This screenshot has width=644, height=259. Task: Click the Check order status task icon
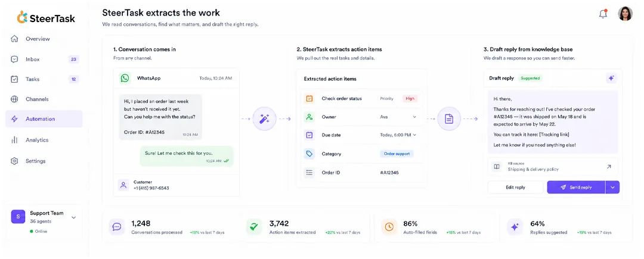(309, 98)
